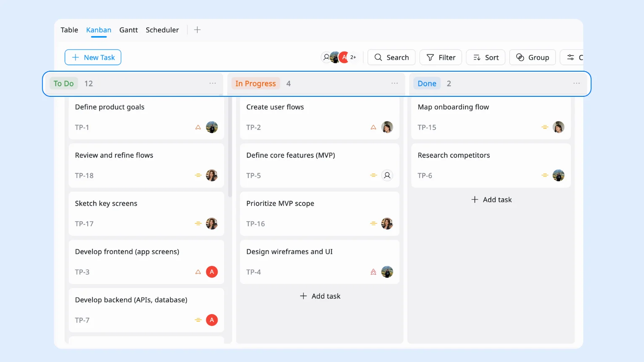Click the assignee avatar on TP-6 card
The width and height of the screenshot is (644, 362).
(558, 176)
